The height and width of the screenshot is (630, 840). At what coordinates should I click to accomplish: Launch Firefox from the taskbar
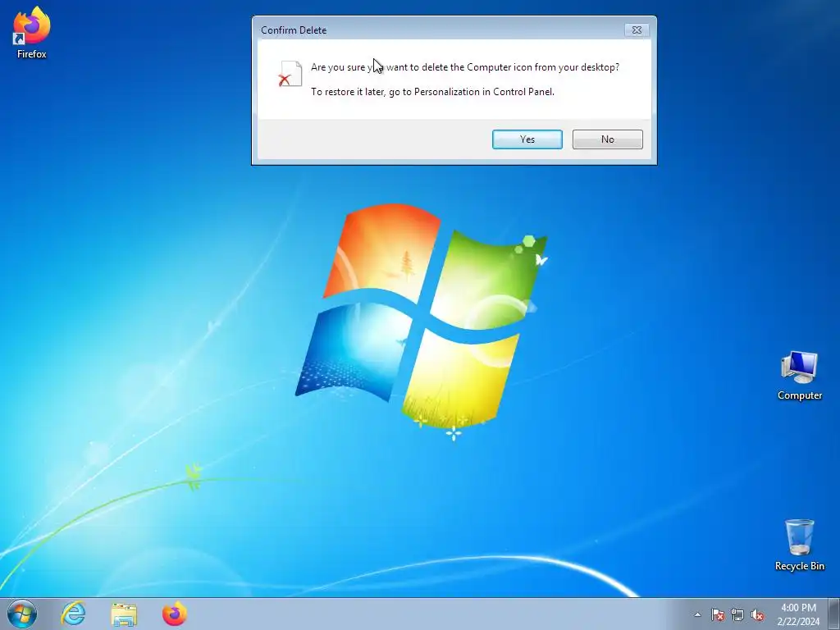coord(175,614)
